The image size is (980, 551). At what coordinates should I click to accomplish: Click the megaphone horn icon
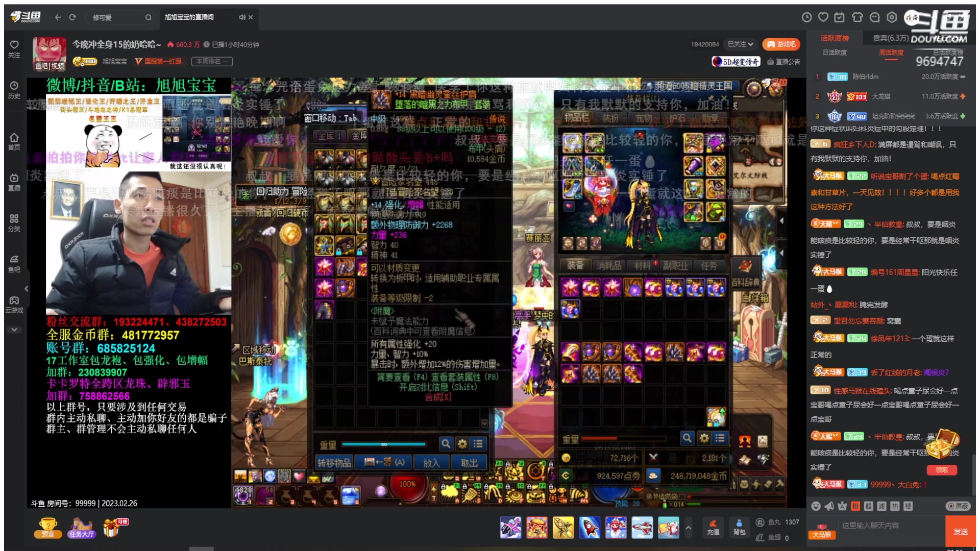[829, 506]
